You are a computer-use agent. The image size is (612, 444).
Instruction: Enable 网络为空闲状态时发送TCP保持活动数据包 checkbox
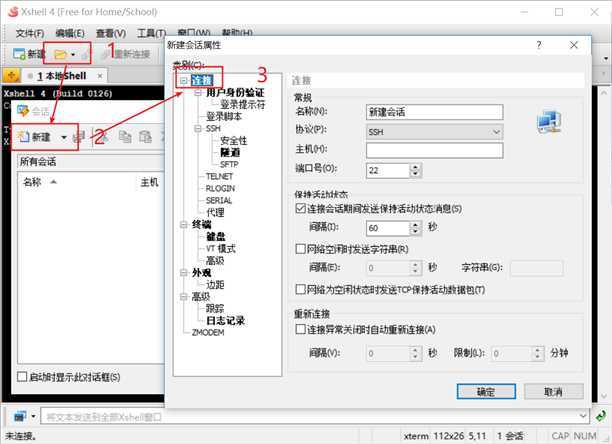[x=301, y=289]
